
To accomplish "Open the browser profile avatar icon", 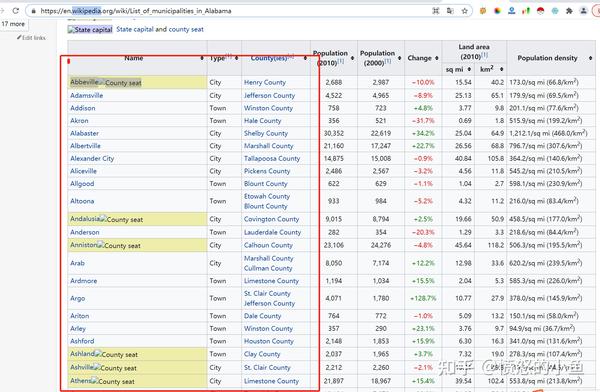I will (x=584, y=11).
